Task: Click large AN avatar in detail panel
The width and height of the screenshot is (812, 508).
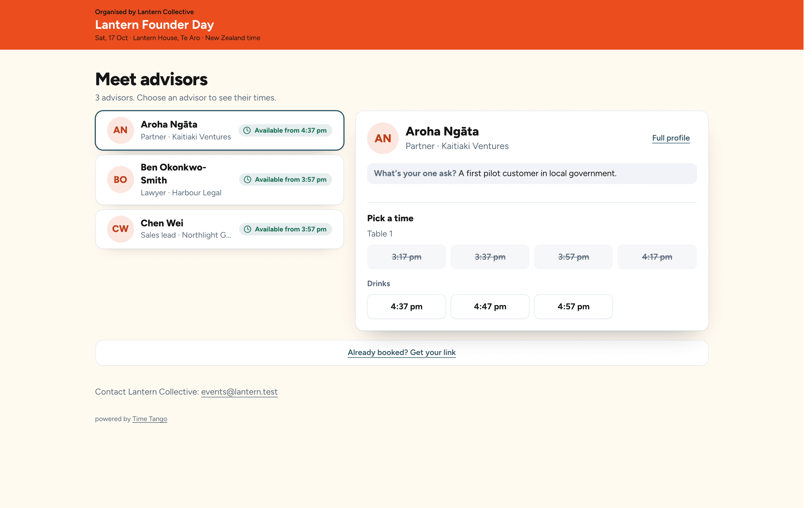Action: tap(383, 138)
